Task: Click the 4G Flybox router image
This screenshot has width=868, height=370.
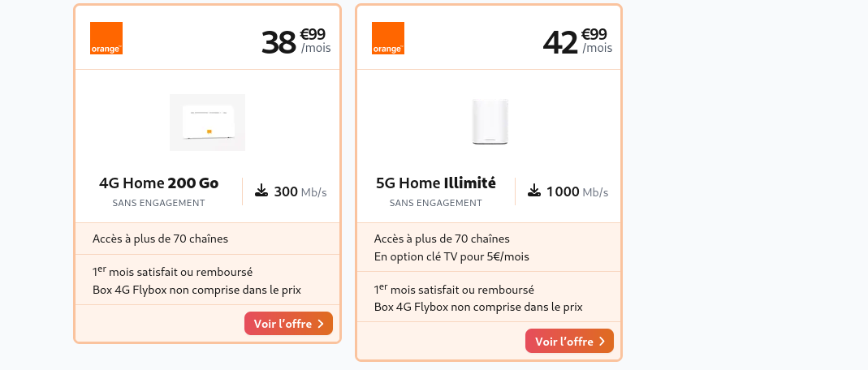Action: [207, 123]
